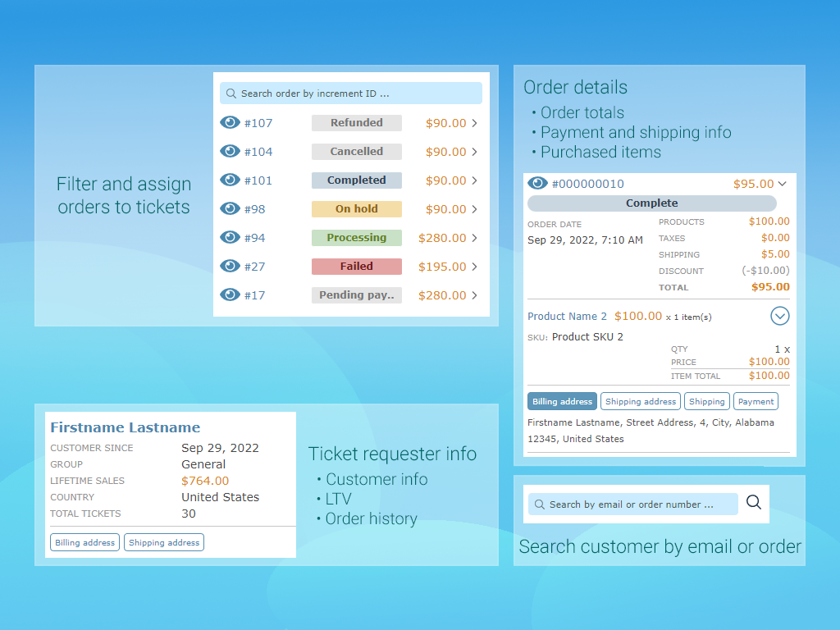Viewport: 840px width, 630px height.
Task: Click the Complete order status progress bar
Action: [x=651, y=203]
